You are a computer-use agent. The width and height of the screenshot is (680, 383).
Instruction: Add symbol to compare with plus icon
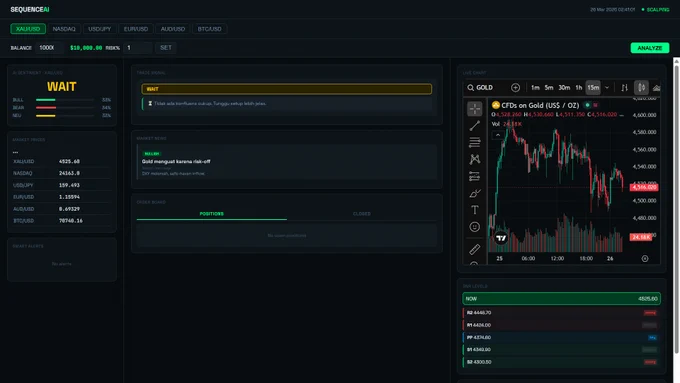coord(515,88)
